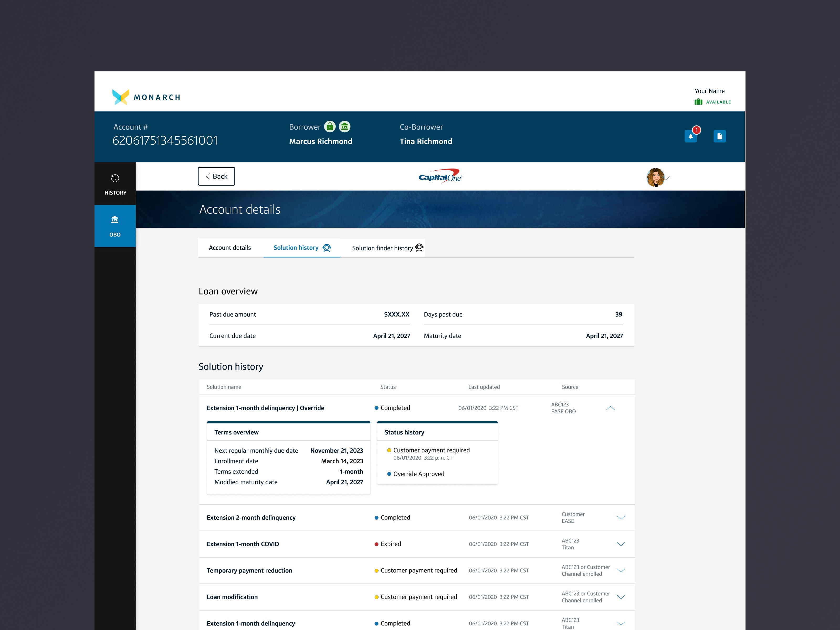Select the OBO sidebar item

click(115, 226)
